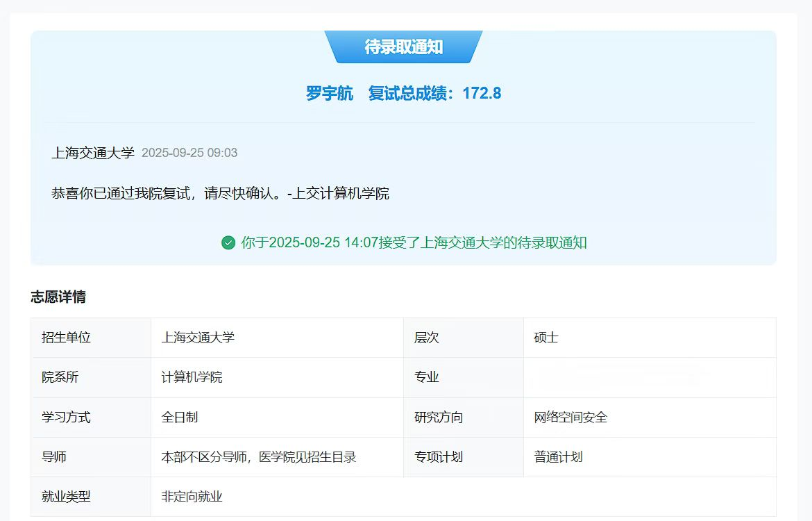
Task: Select the applicant name 罗宇航
Action: point(330,93)
